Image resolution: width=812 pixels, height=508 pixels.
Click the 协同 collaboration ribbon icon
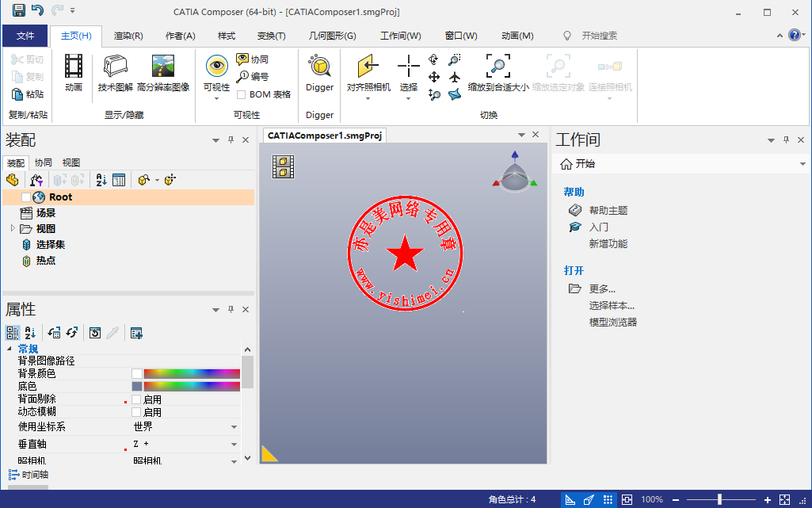click(x=242, y=59)
